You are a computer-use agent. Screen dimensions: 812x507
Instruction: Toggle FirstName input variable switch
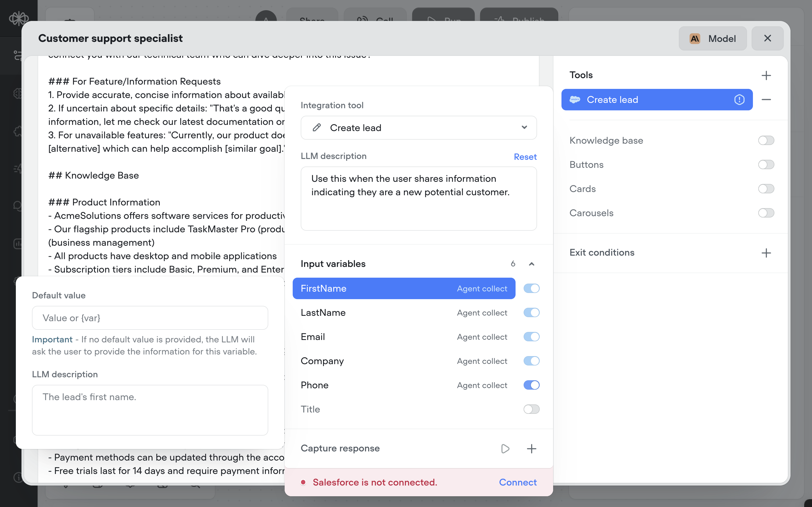click(531, 288)
